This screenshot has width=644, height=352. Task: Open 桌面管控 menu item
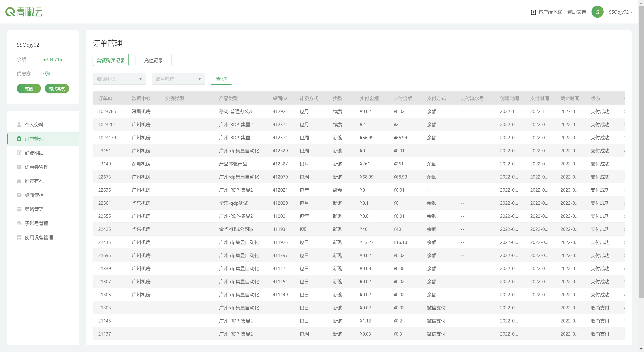click(x=43, y=195)
